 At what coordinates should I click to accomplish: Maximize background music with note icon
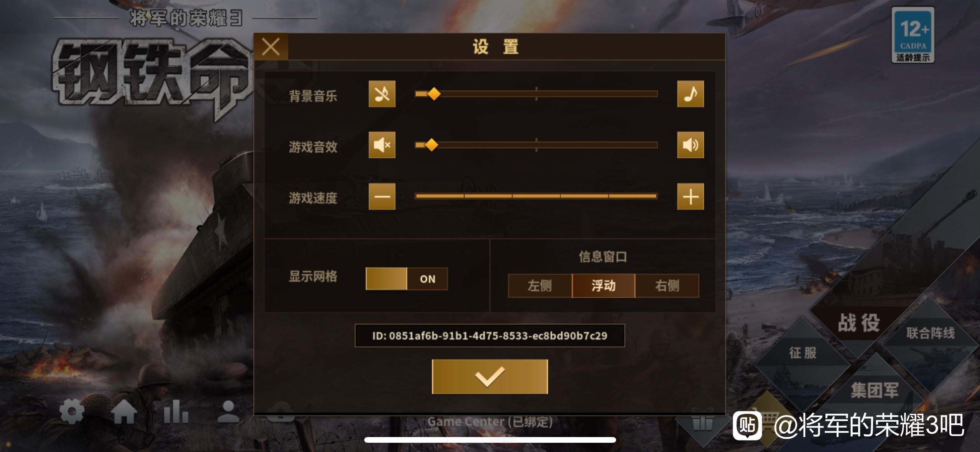(691, 94)
